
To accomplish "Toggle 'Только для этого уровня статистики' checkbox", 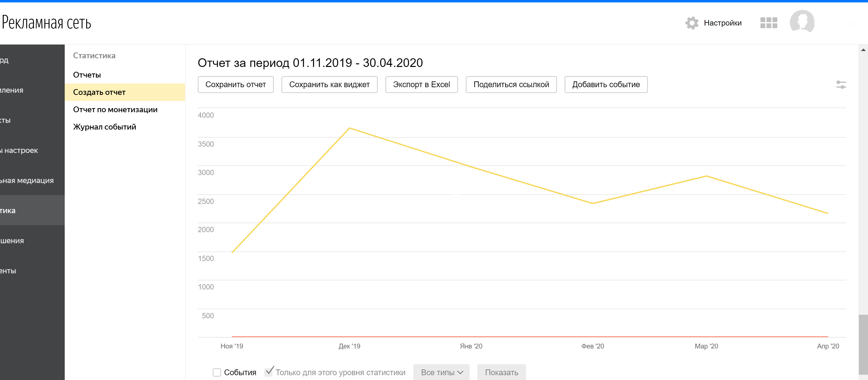I will pos(269,372).
